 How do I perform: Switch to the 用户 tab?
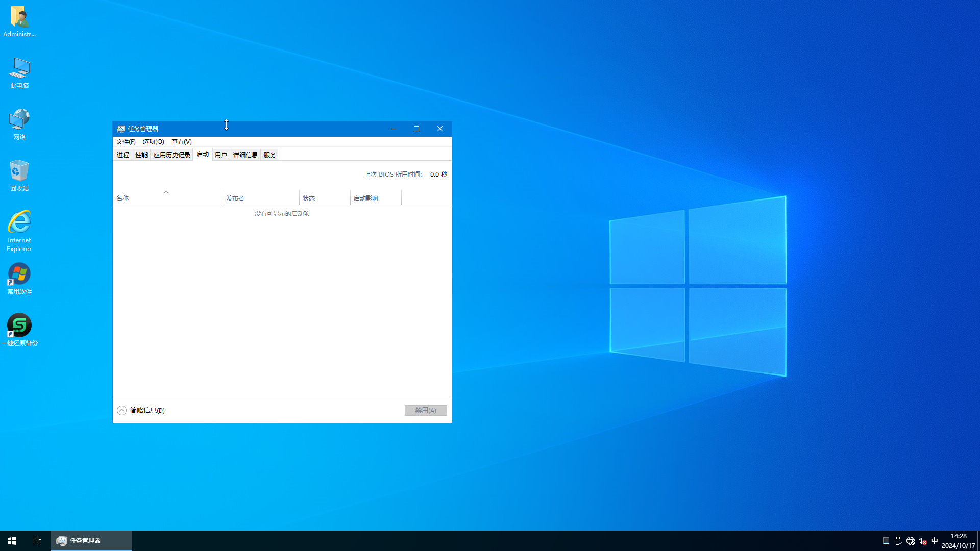click(x=221, y=155)
